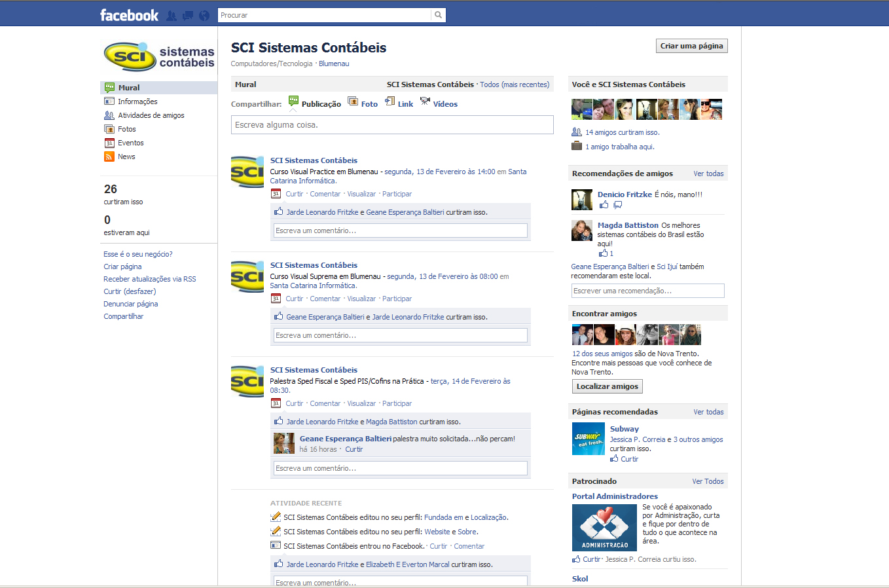Click the search magnifier button

438,14
